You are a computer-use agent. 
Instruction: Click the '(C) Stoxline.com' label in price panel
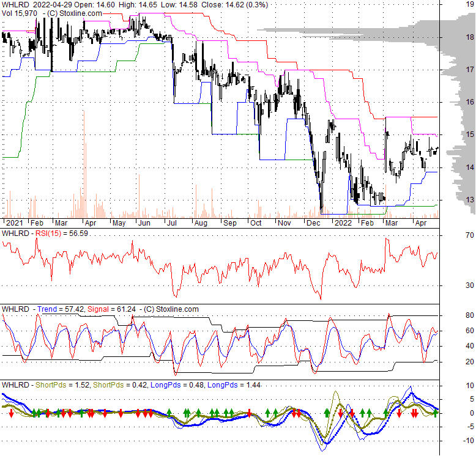pyautogui.click(x=75, y=13)
